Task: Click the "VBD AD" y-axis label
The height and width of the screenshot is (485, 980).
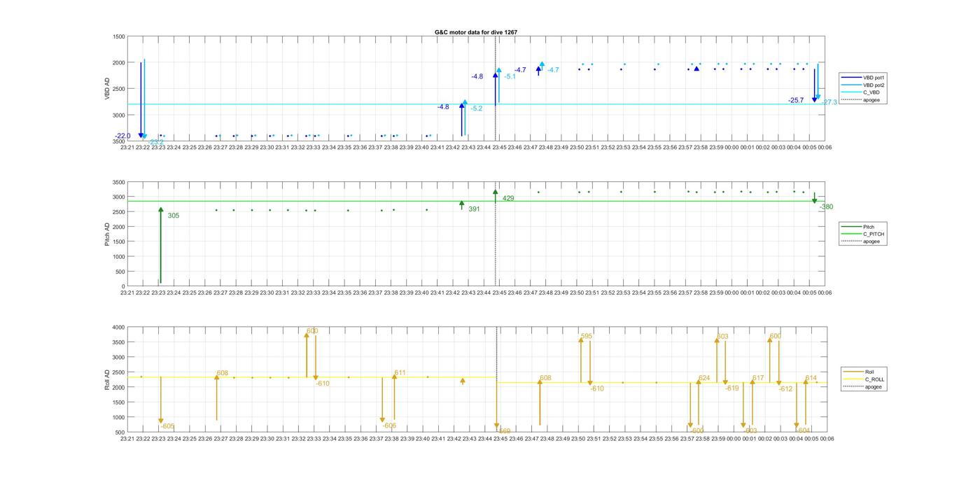Action: coord(107,89)
